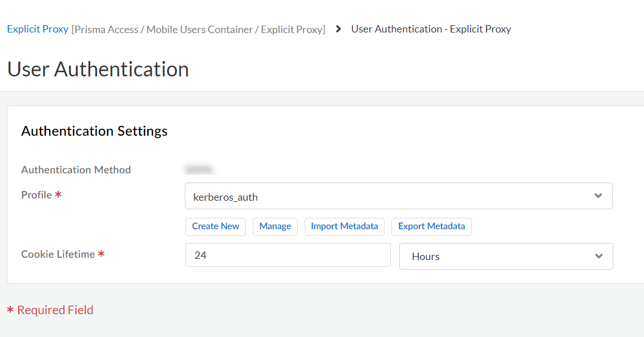
Task: Click the Profile field label
Action: [x=37, y=195]
